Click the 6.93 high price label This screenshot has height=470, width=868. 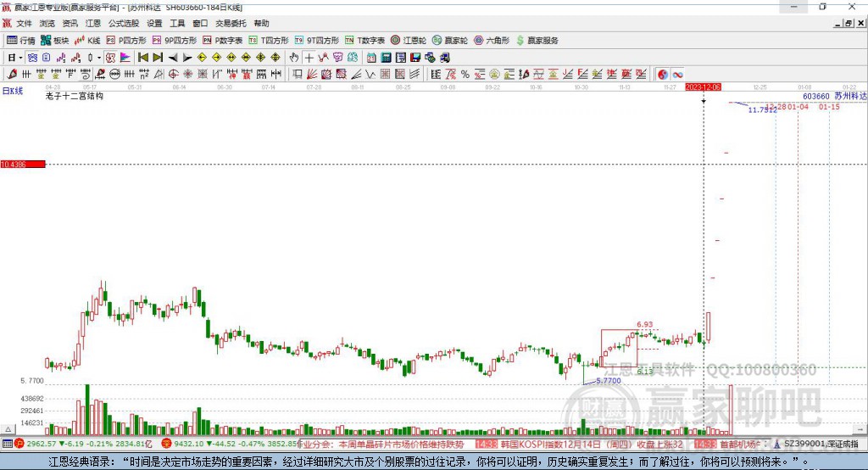coord(644,325)
